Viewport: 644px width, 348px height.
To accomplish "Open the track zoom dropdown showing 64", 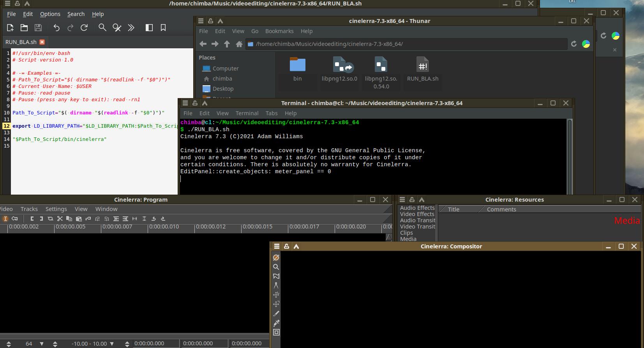I will pyautogui.click(x=42, y=344).
